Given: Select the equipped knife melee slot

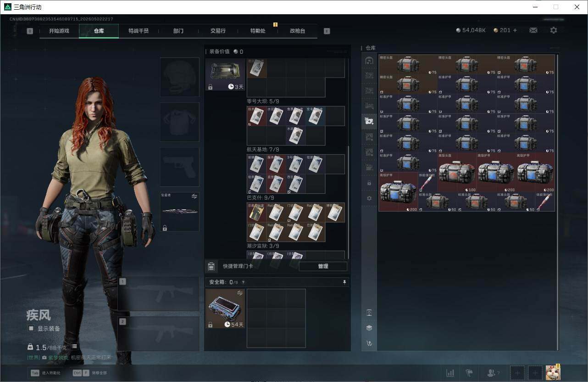Looking at the screenshot, I should (x=179, y=212).
